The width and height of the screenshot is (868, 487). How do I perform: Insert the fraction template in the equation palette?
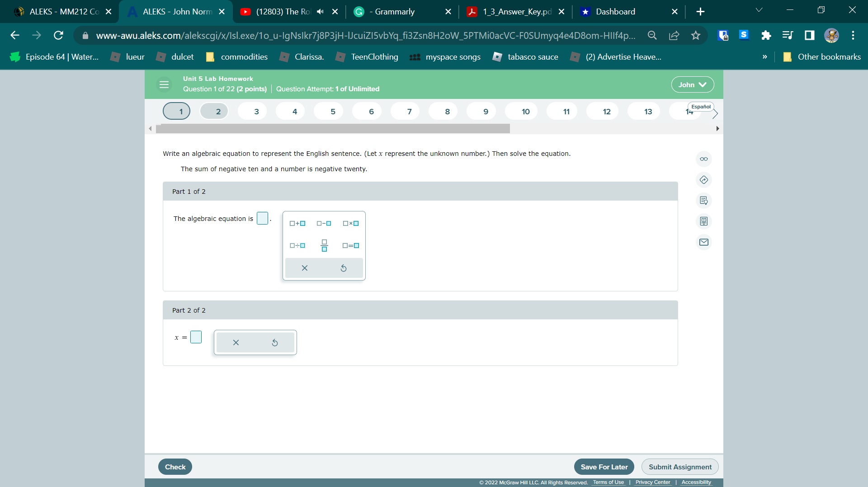tap(324, 245)
